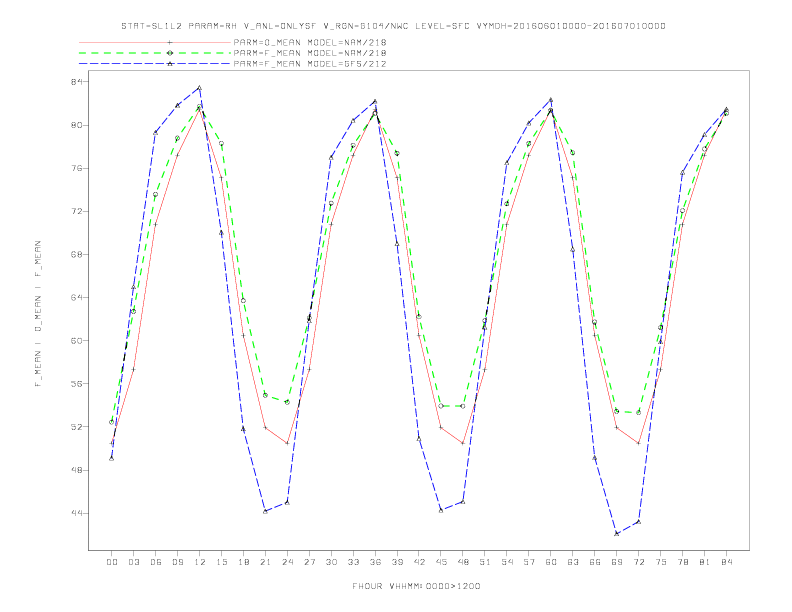Click x-axis tick label 81
Image resolution: width=792 pixels, height=612 pixels.
(705, 562)
